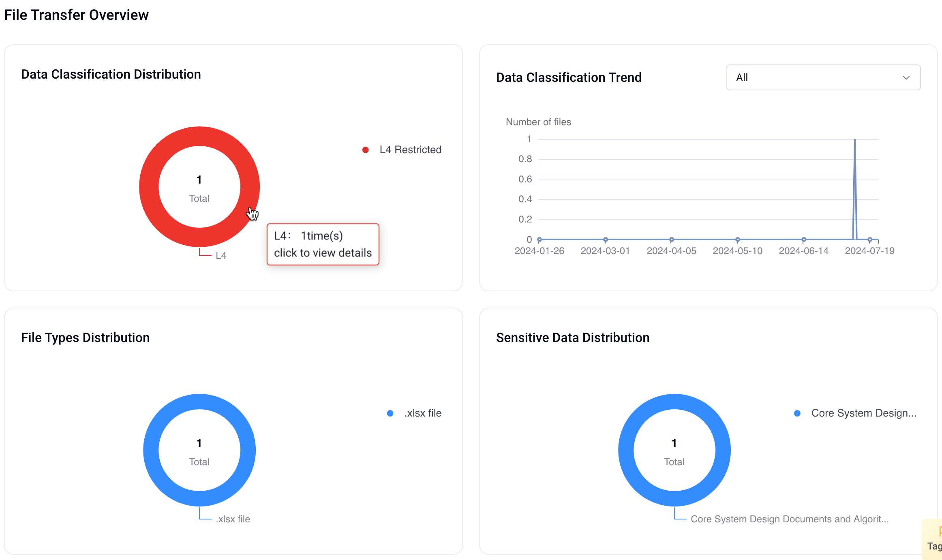Viewport: 942px width, 560px height.
Task: Click the blue .xlsx file legend dot
Action: [390, 413]
